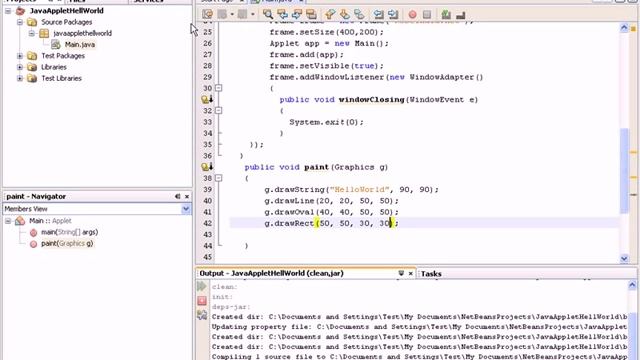Collapse the Source Packages folder
The image size is (640, 360).
pos(20,22)
